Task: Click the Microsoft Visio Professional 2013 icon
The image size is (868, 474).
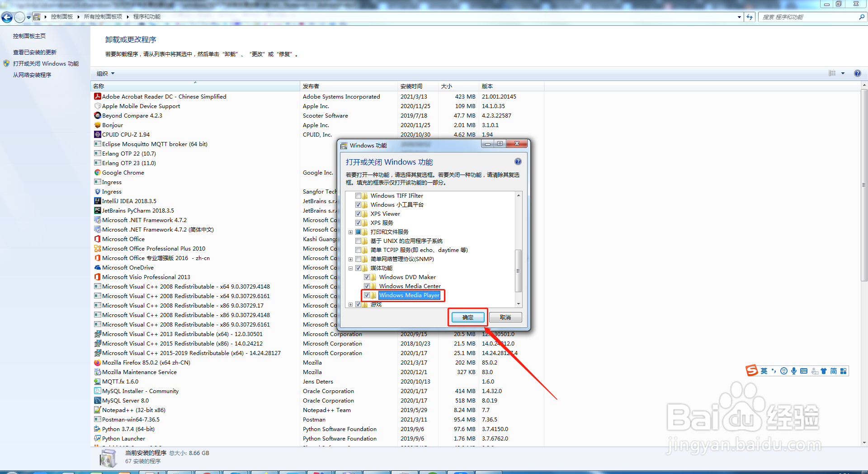Action: click(97, 277)
